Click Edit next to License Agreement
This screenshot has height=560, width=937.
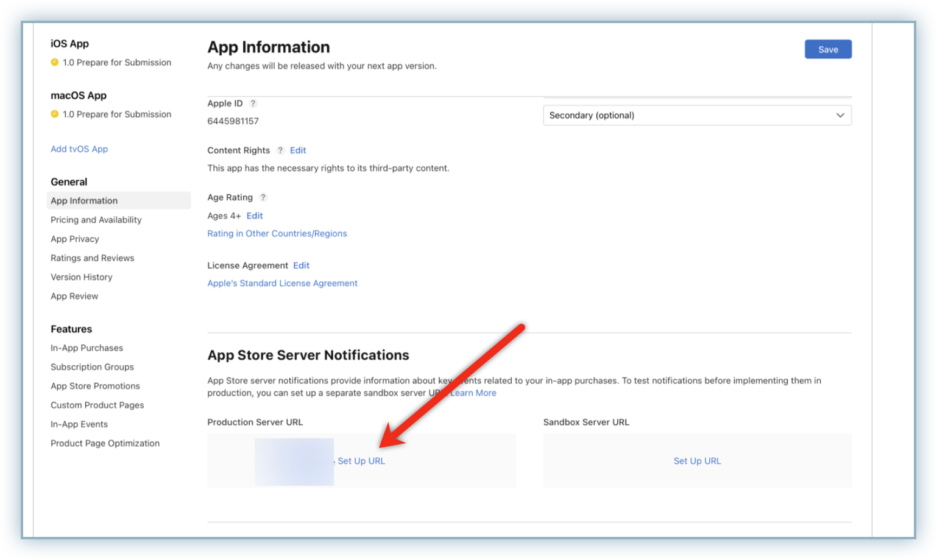(301, 265)
